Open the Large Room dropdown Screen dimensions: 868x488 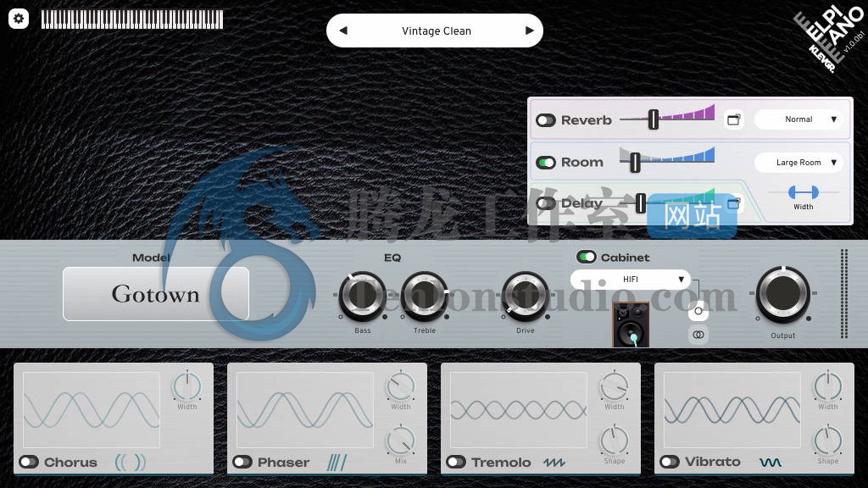pyautogui.click(x=798, y=163)
